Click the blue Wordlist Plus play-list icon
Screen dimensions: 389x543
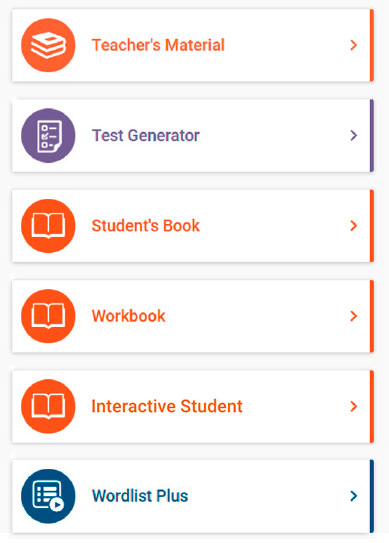pyautogui.click(x=48, y=496)
